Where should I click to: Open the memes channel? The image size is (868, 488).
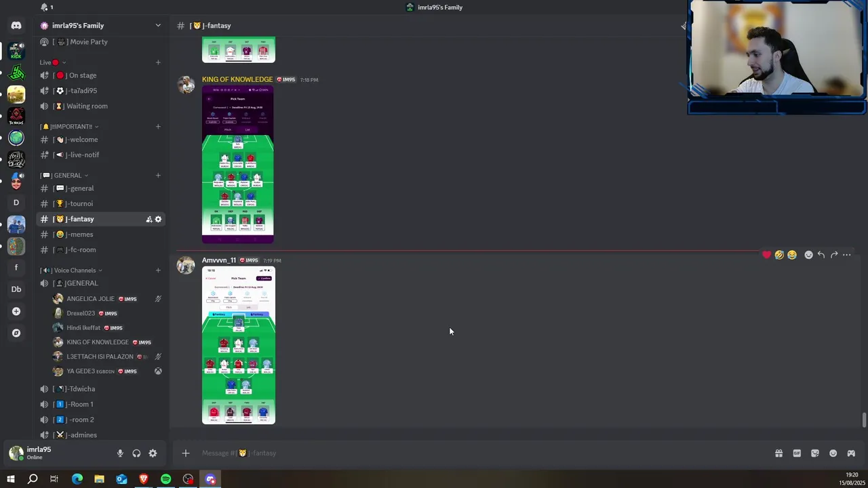coord(102,235)
